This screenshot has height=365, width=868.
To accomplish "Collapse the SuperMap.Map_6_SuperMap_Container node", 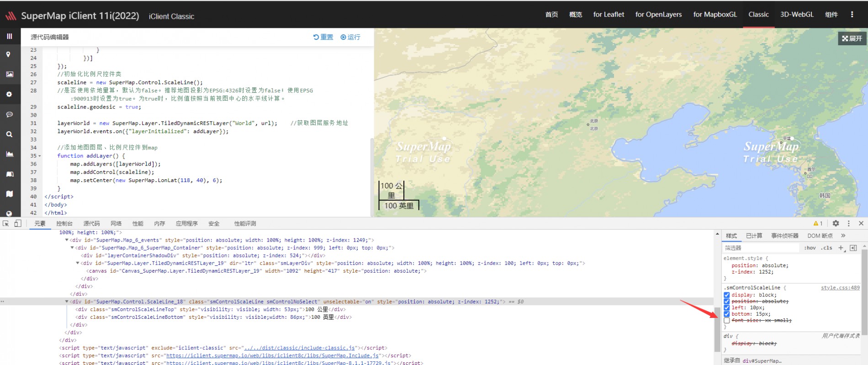I will [x=72, y=248].
